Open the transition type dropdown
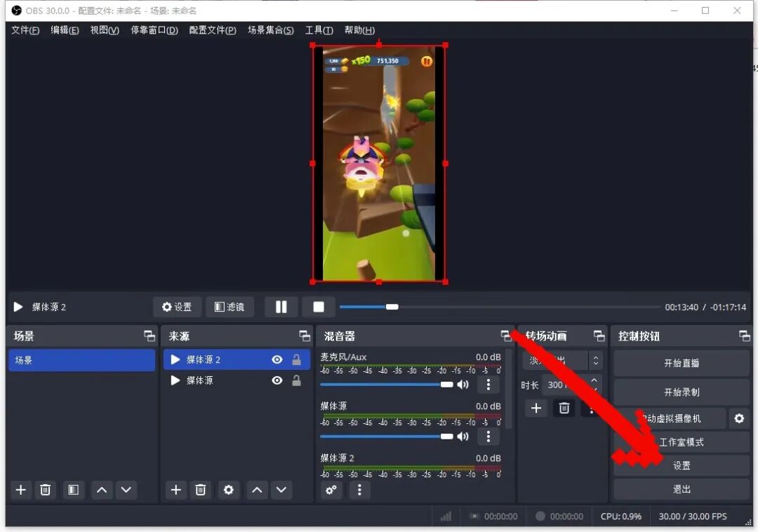758x532 pixels. click(563, 361)
